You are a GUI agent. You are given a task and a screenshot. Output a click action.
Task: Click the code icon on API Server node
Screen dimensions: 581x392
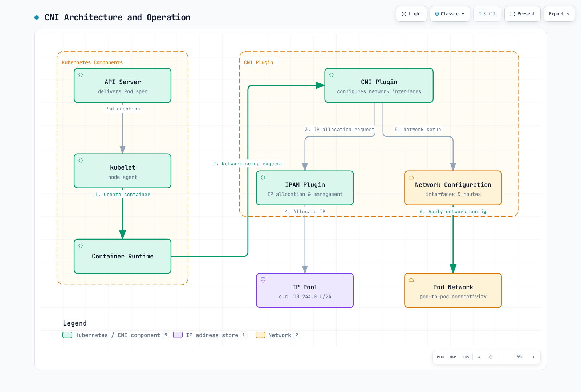coord(81,75)
